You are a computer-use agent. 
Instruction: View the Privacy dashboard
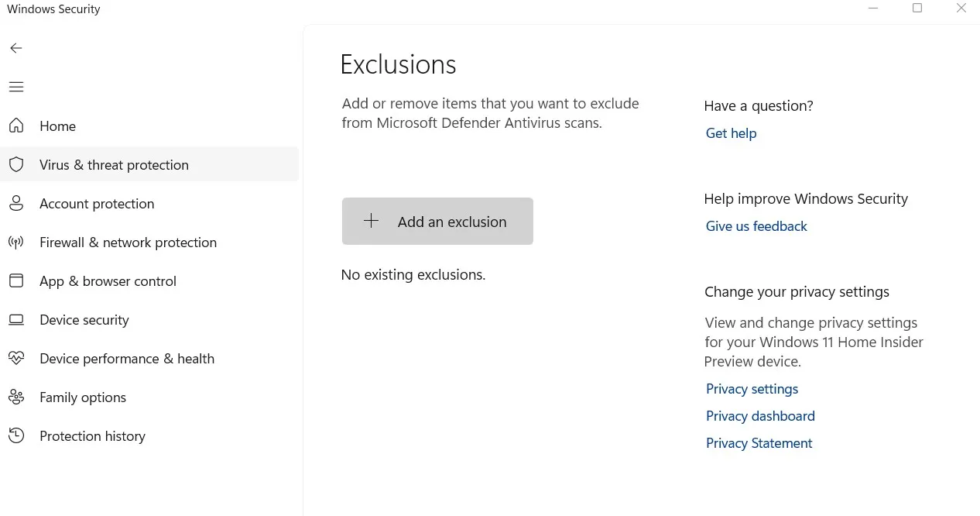coord(760,415)
